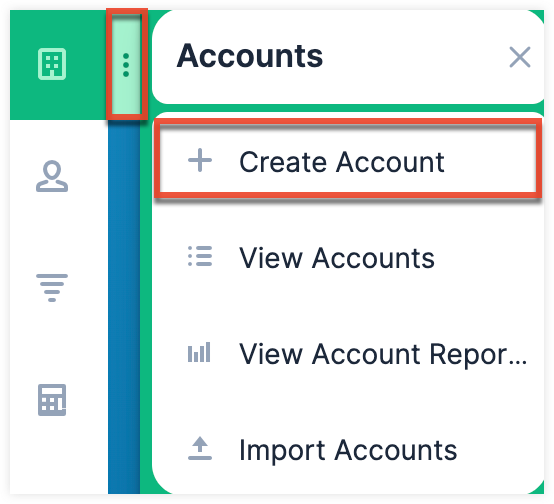The image size is (554, 504).
Task: Click the green strip under Accounts header
Action: click(348, 108)
